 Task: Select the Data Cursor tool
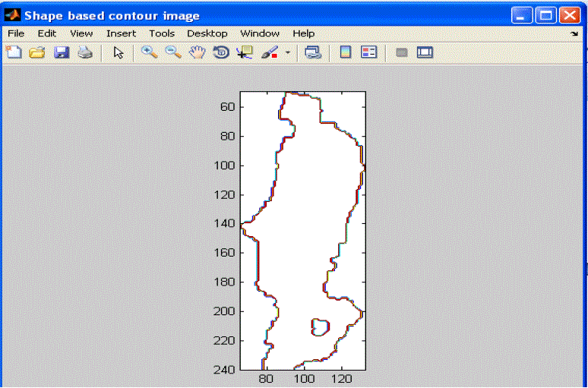pyautogui.click(x=244, y=52)
